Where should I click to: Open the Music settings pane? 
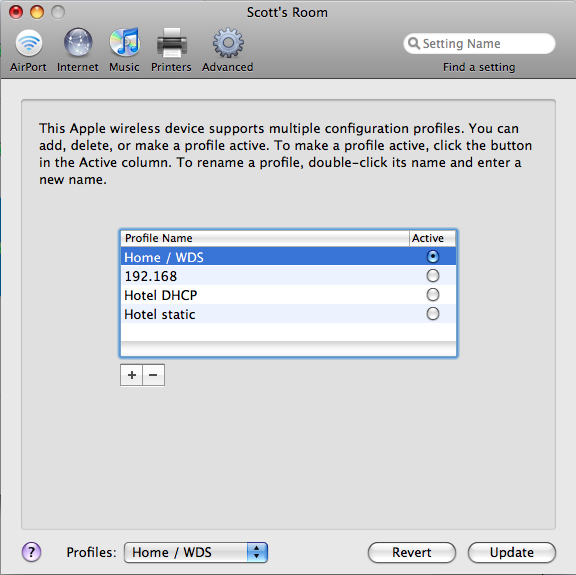pyautogui.click(x=124, y=50)
